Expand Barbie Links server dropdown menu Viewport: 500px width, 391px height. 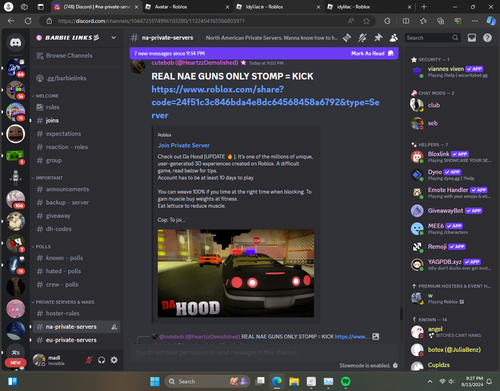114,38
